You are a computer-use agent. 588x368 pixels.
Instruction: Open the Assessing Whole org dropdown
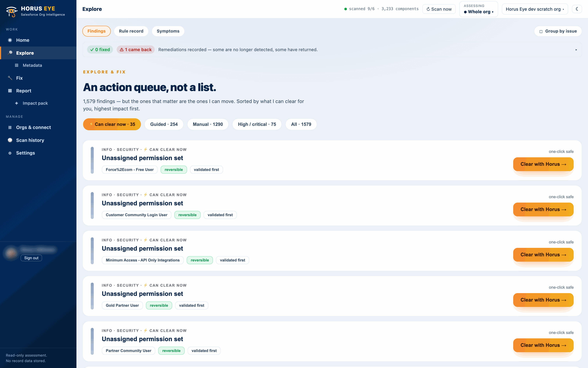(x=478, y=9)
